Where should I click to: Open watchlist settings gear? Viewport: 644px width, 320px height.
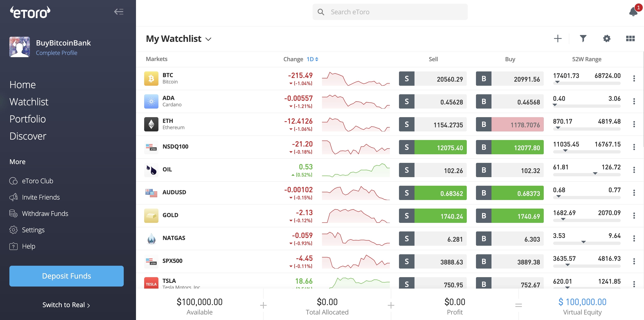(x=607, y=39)
